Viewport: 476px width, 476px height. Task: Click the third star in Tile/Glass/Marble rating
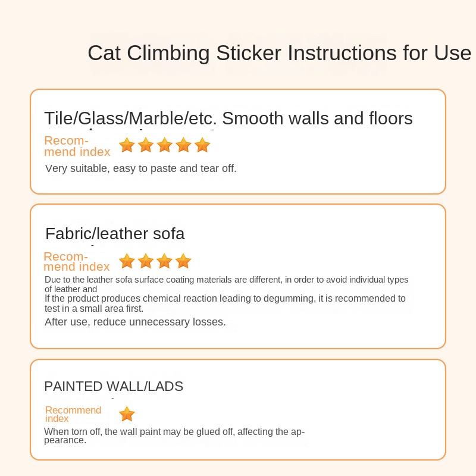tap(165, 145)
